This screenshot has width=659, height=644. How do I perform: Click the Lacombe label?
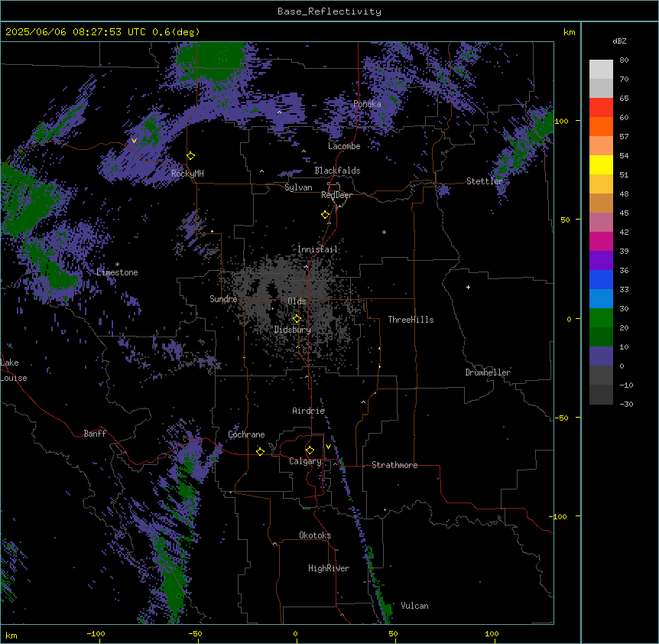pos(344,146)
